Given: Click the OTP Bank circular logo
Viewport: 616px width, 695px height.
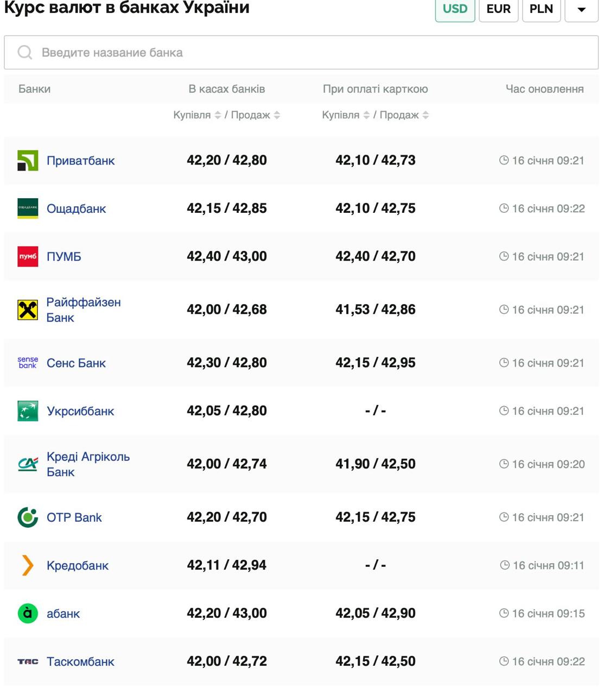Looking at the screenshot, I should coord(28,517).
